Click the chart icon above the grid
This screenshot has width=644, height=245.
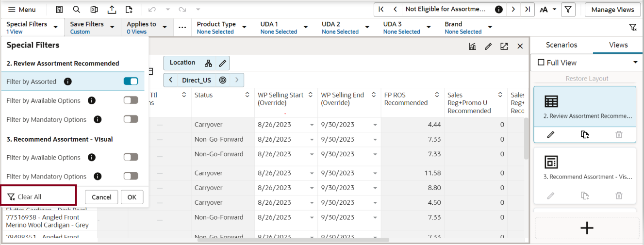pos(472,46)
